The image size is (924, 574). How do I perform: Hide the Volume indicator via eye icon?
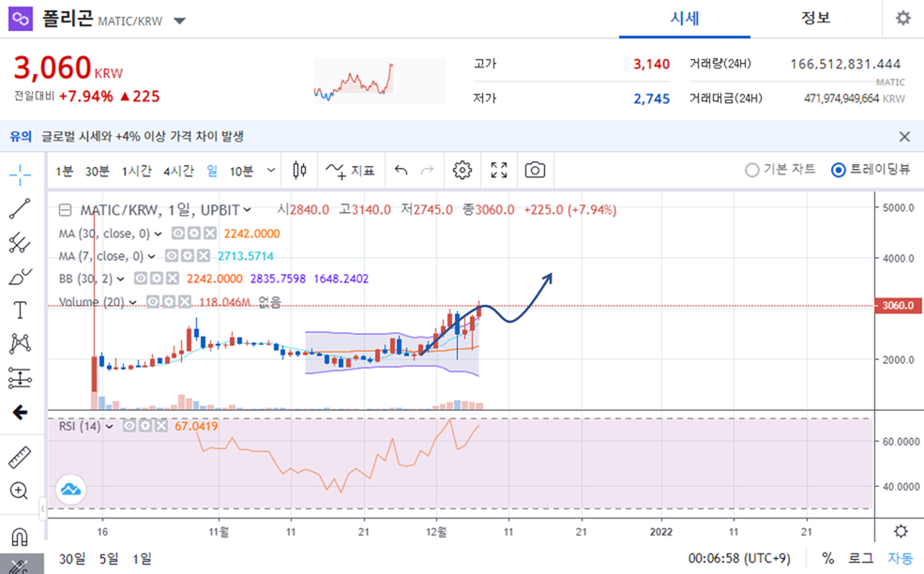point(153,302)
